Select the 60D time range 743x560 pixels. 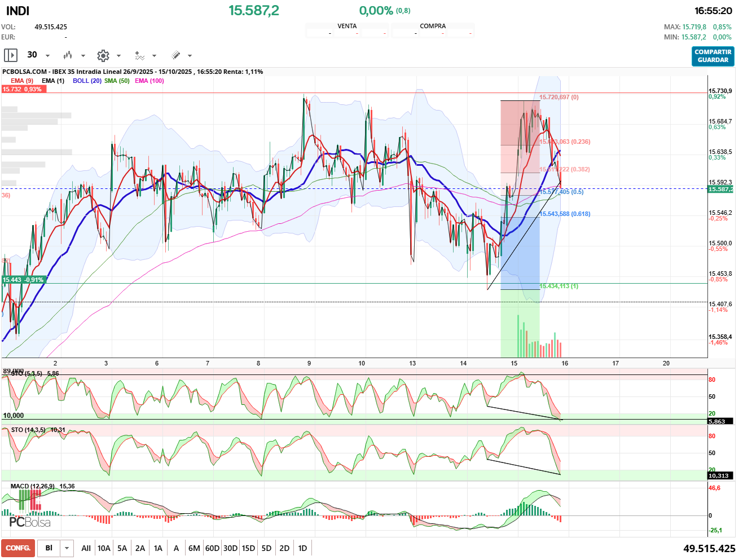(212, 548)
